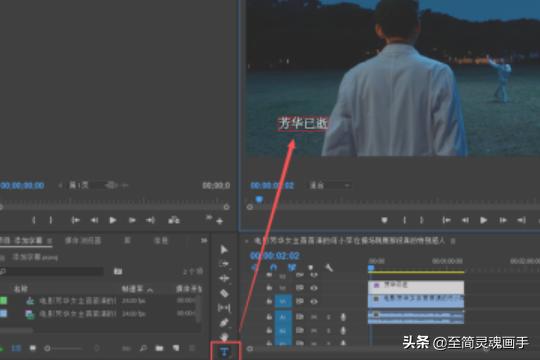Select the 芳华已逝 title clip in timeline
This screenshot has width=540, height=360.
coord(416,286)
